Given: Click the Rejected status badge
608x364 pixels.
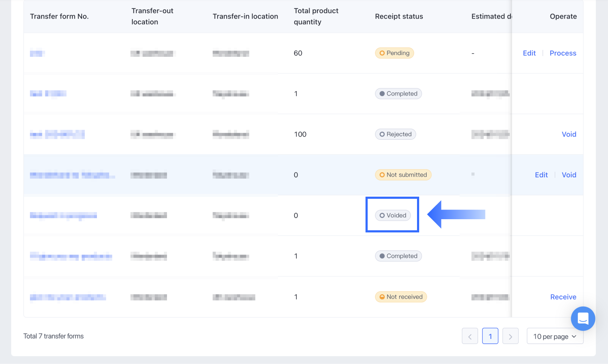Looking at the screenshot, I should pos(395,134).
